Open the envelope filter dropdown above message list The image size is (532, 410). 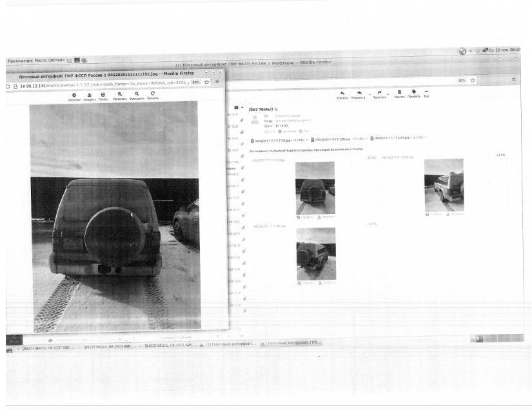(x=239, y=108)
